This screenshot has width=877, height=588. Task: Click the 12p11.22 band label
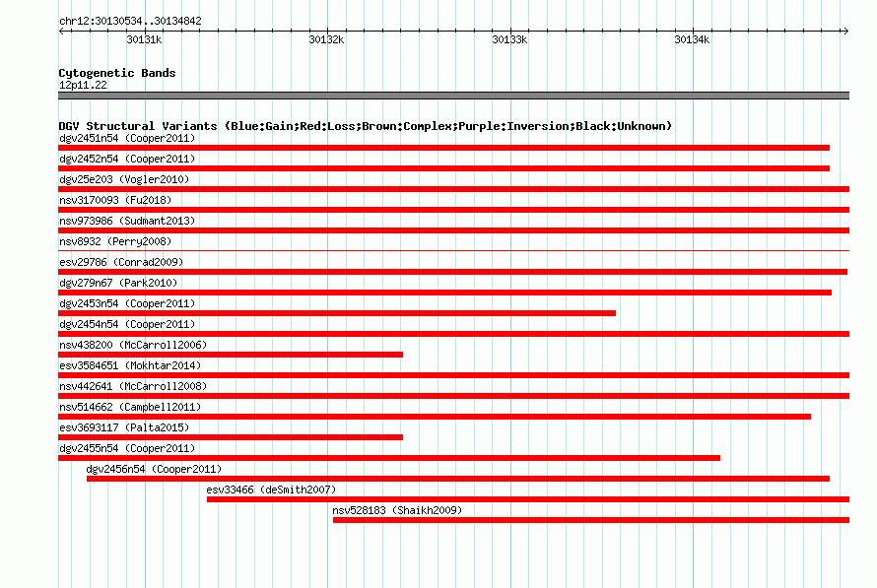[x=83, y=85]
